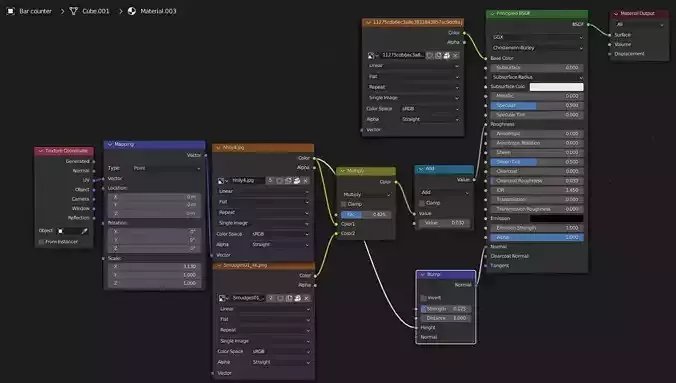This screenshot has height=383, width=676.
Task: Unlink image X in hhlly4.jpg node
Action: (x=306, y=181)
